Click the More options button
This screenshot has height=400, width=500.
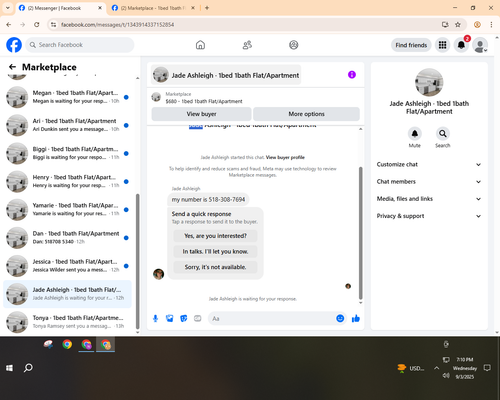[x=306, y=114]
